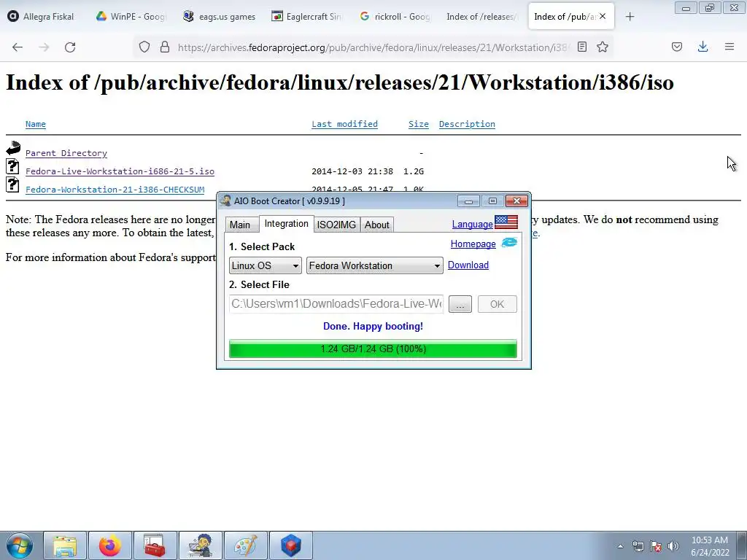The height and width of the screenshot is (560, 747).
Task: Open the Pocket save icon
Action: (x=677, y=47)
